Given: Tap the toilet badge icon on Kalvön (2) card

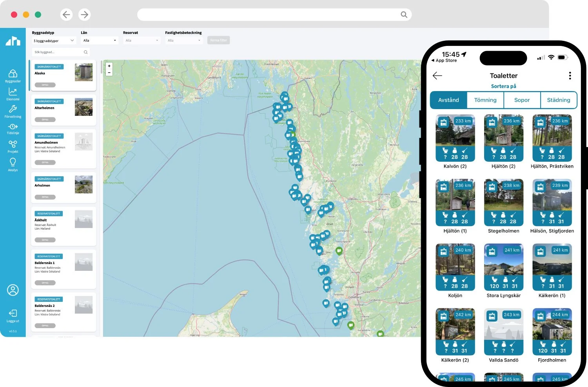Looking at the screenshot, I should pos(443,122).
